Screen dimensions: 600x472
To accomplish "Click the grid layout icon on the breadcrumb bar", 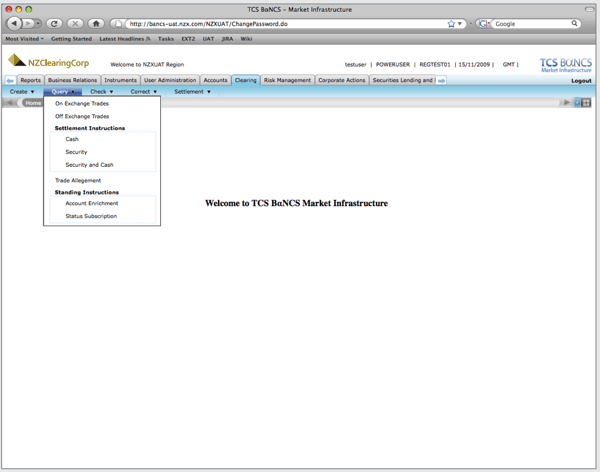I will pos(586,102).
